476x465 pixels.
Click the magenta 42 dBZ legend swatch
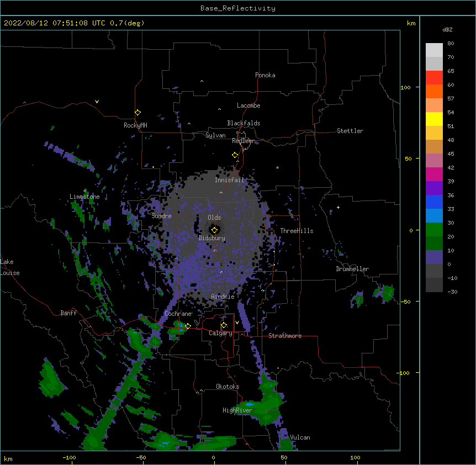(x=434, y=174)
